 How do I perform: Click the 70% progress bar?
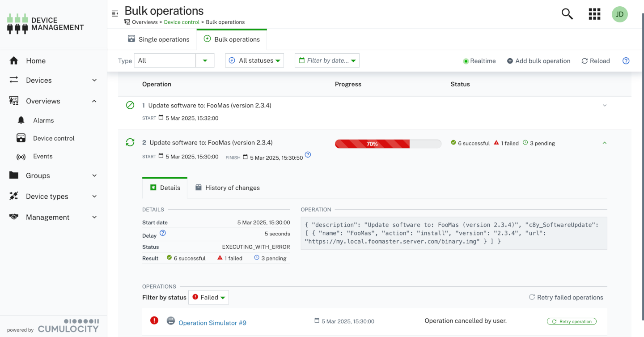tap(388, 144)
